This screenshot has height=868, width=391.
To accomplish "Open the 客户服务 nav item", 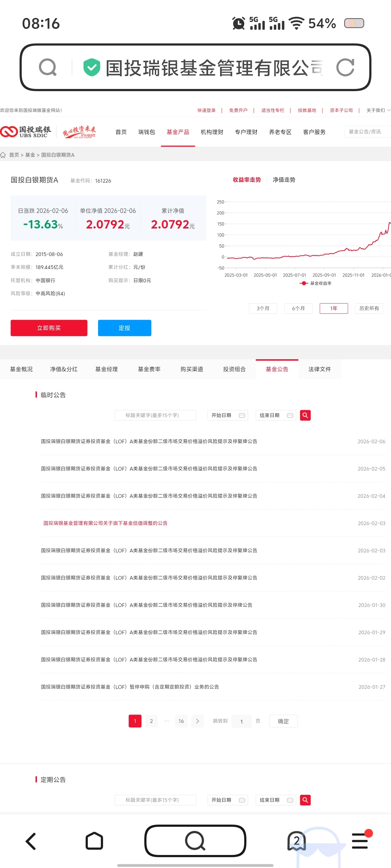I will pos(314,132).
